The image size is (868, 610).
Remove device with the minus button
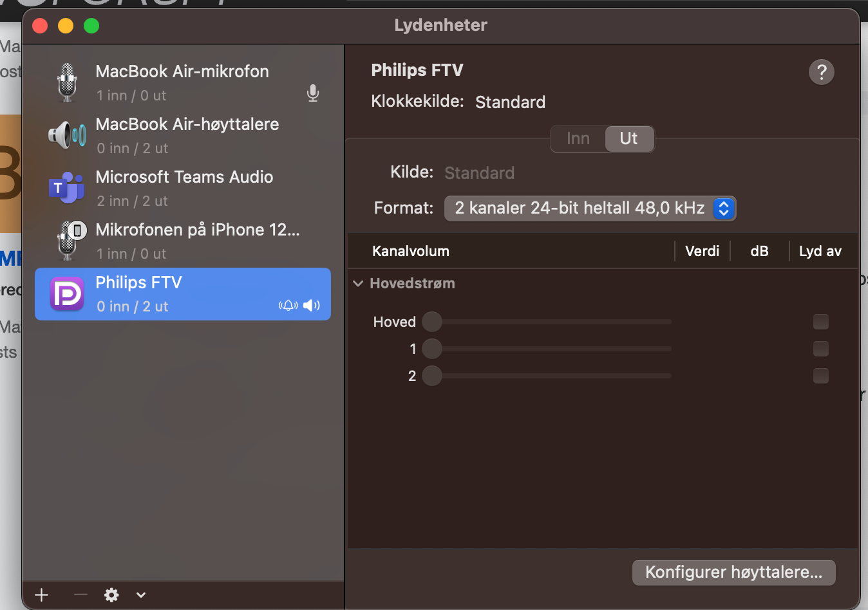(80, 595)
